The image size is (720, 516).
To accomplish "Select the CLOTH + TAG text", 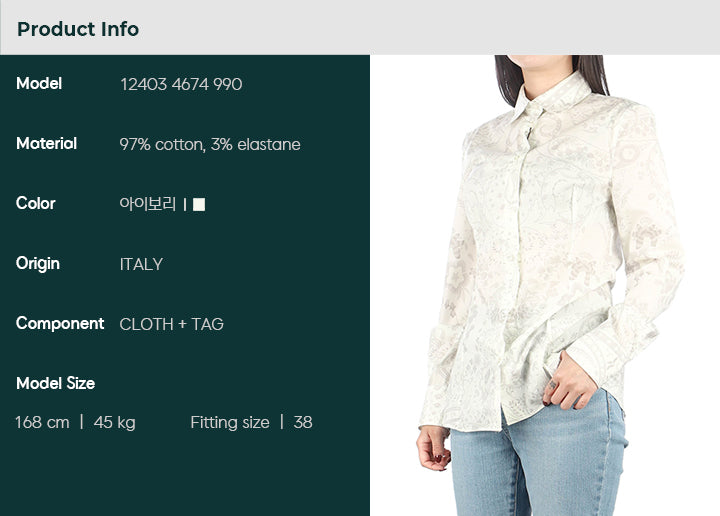I will pos(171,324).
